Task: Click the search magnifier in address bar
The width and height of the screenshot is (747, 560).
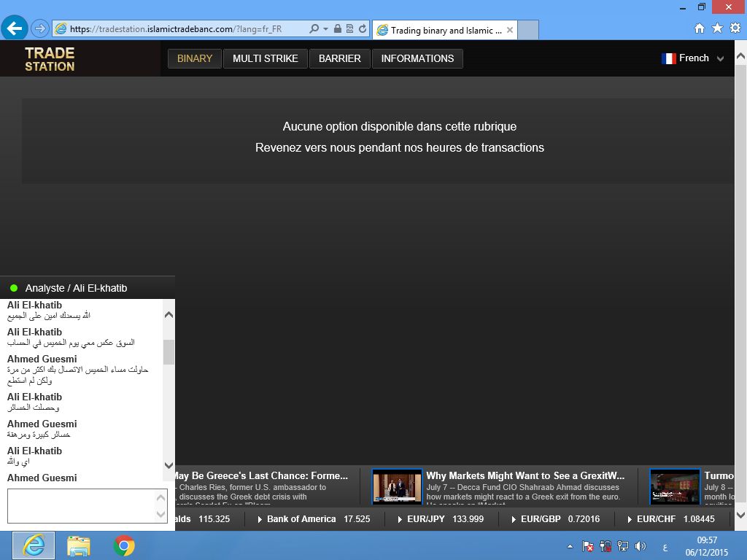Action: coord(314,28)
